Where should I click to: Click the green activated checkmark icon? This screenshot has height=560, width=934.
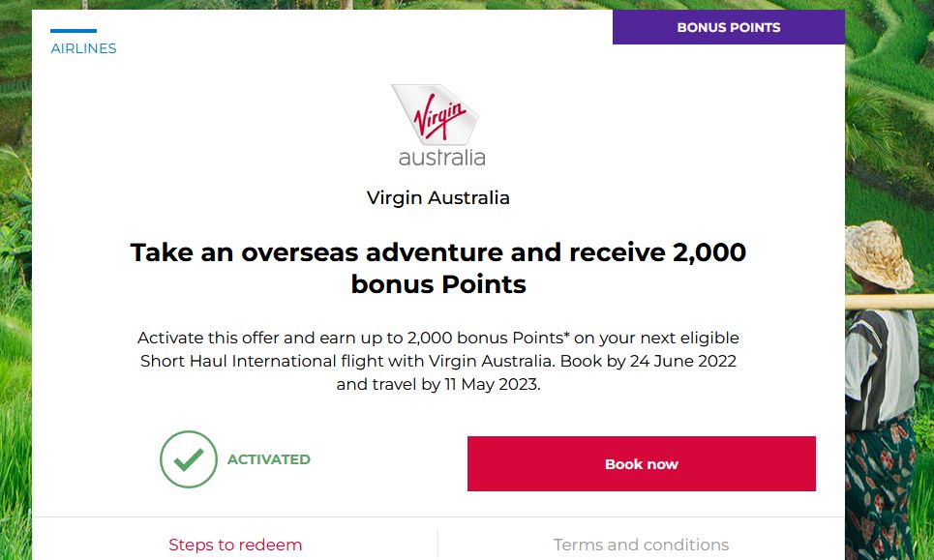[189, 459]
